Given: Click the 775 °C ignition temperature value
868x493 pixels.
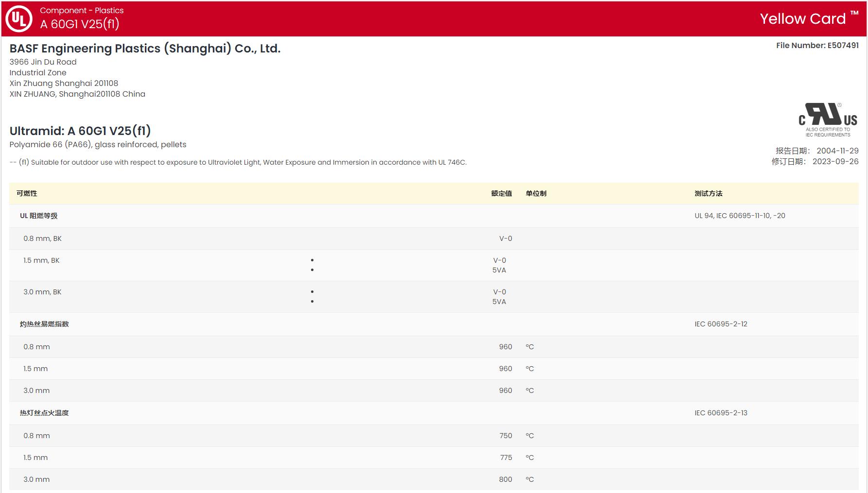Looking at the screenshot, I should point(506,458).
